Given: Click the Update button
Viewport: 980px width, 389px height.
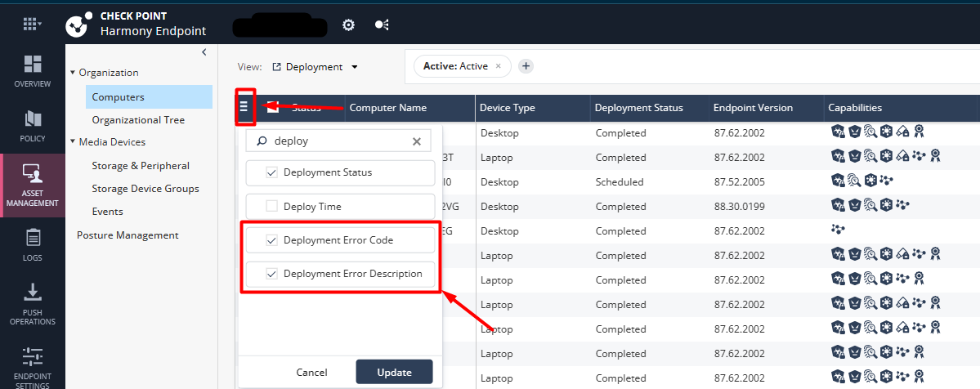Looking at the screenshot, I should [x=395, y=372].
